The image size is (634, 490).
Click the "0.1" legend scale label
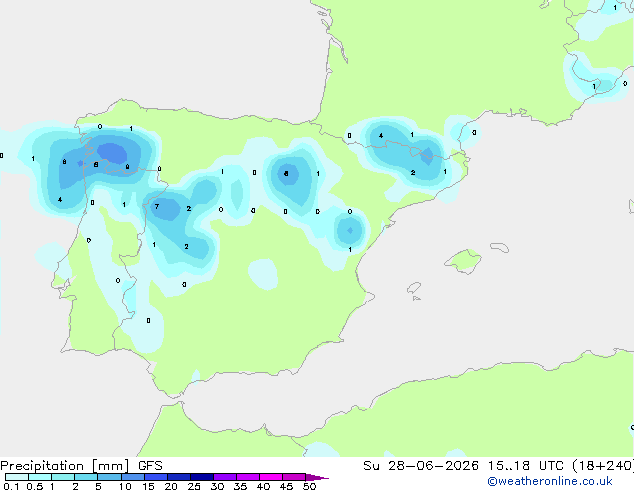[x=11, y=486]
